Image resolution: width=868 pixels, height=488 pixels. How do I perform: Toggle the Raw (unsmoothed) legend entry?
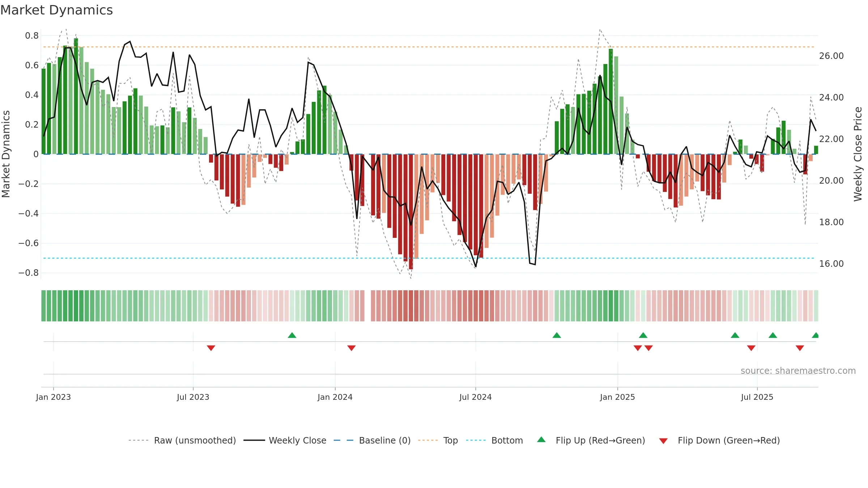coord(182,440)
